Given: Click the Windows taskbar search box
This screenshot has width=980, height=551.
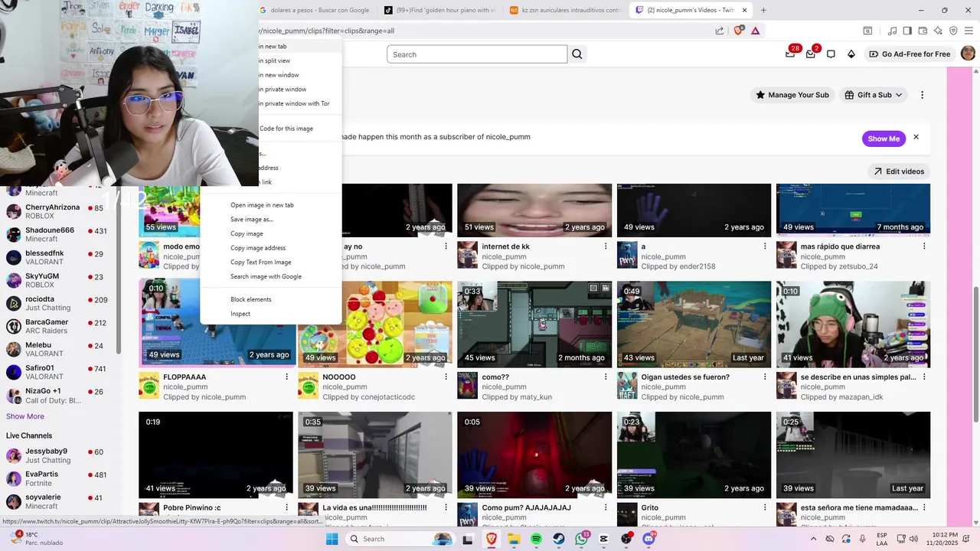Looking at the screenshot, I should 400,539.
